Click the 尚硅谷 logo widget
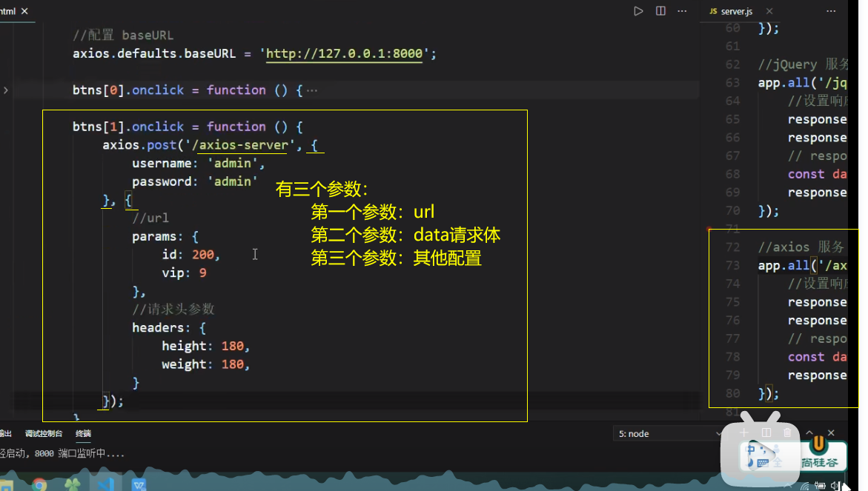 (819, 453)
